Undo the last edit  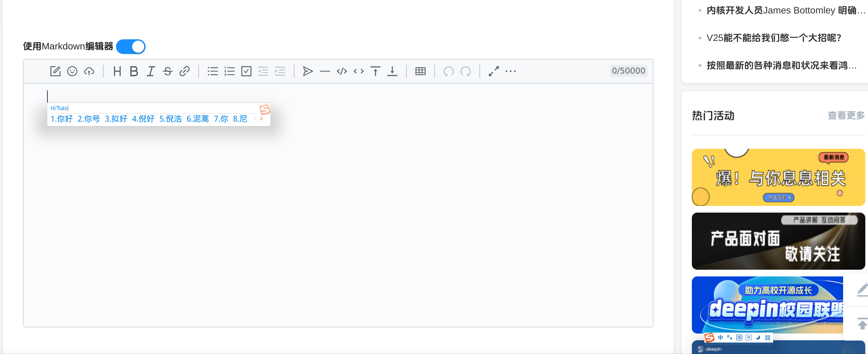pyautogui.click(x=448, y=71)
